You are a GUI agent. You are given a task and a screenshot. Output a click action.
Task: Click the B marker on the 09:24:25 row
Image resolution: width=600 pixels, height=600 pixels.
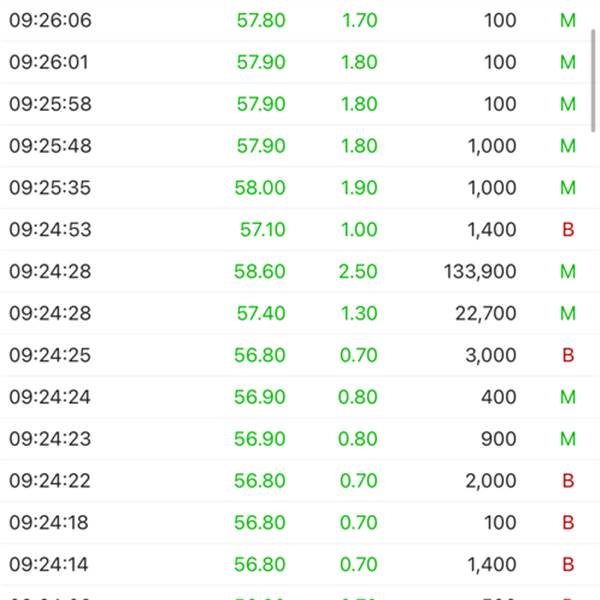pyautogui.click(x=568, y=356)
